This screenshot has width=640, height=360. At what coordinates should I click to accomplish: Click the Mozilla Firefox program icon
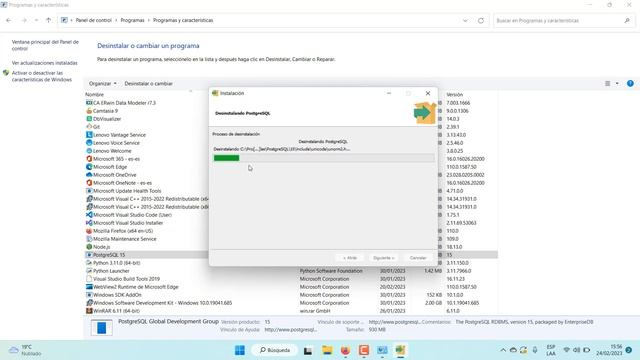click(x=89, y=231)
